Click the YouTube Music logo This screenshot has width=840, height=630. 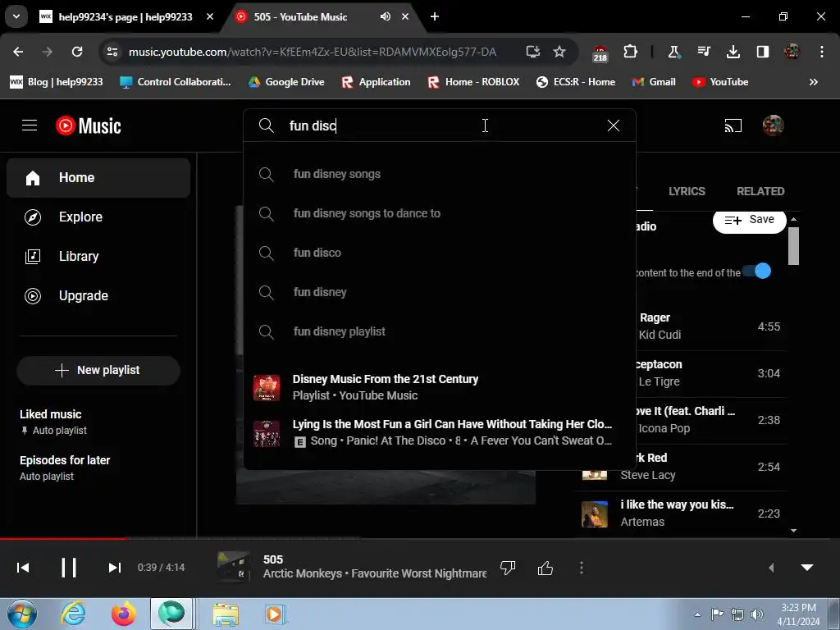click(89, 126)
